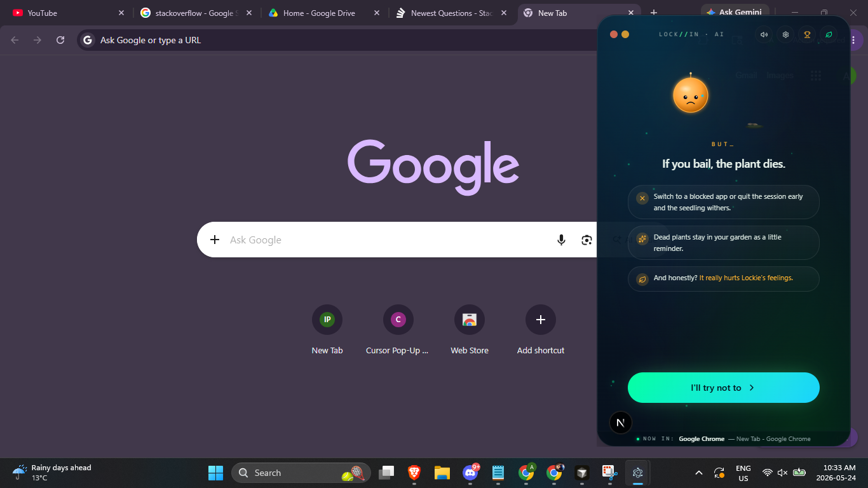
Task: Open the Cursor Pop-Up shortcut tile
Action: (x=398, y=330)
